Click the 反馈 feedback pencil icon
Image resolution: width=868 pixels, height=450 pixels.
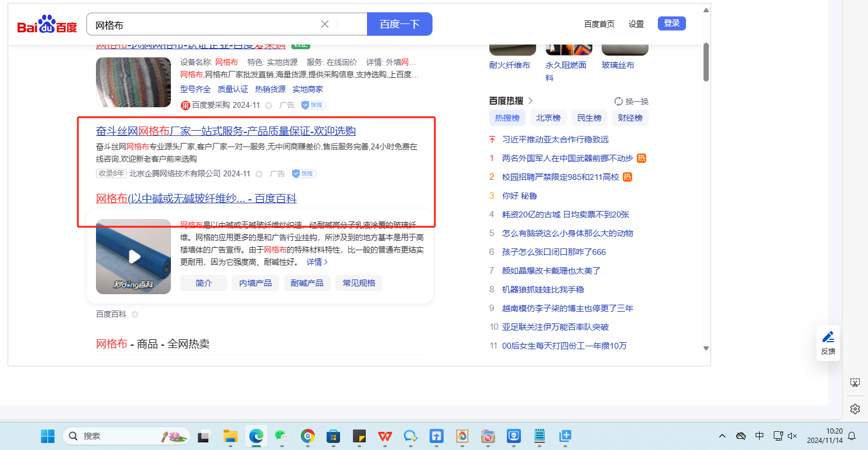[x=828, y=337]
